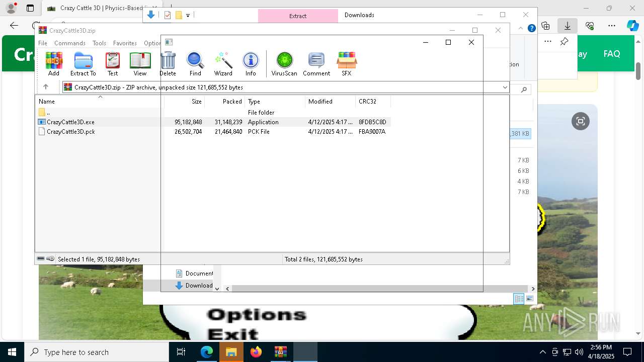Open Windows Start menu
The image size is (644, 362).
pyautogui.click(x=12, y=352)
